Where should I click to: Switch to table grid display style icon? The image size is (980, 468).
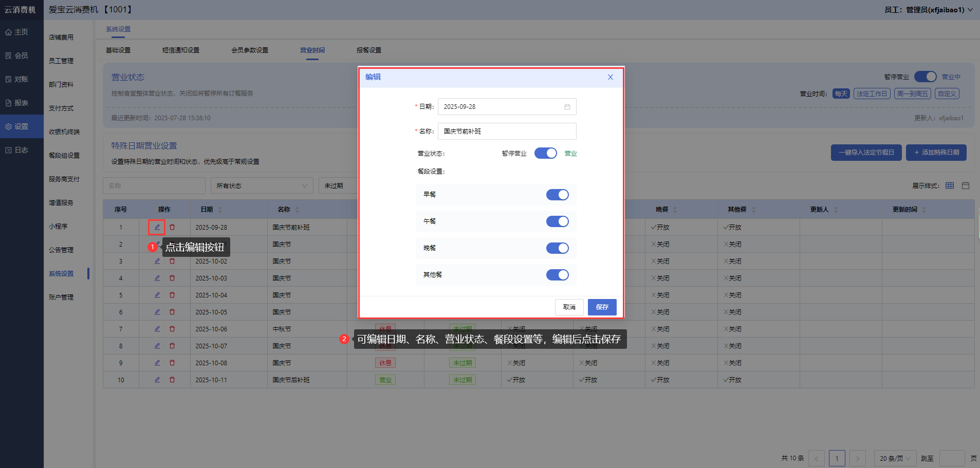[x=950, y=185]
